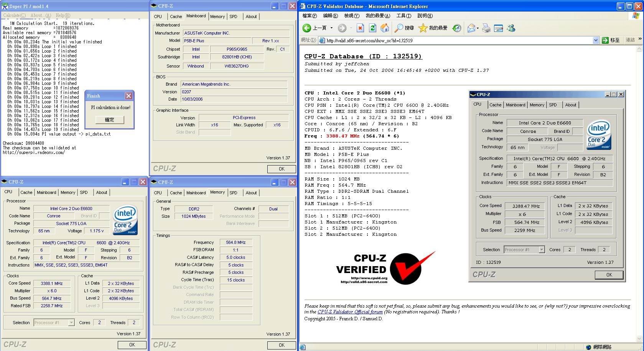The image size is (644, 351).
Task: Open the 我的最愛(A) Favorites menu in IE
Action: (378, 16)
